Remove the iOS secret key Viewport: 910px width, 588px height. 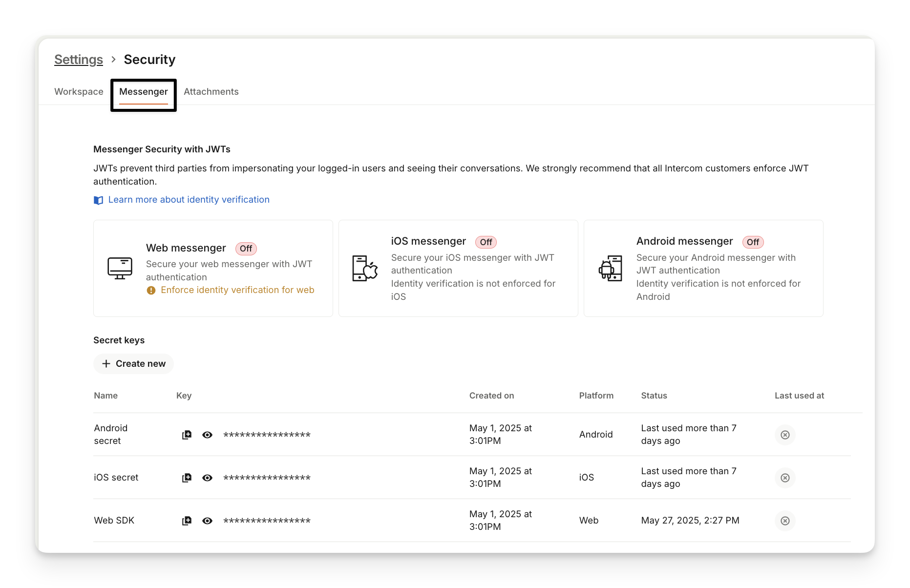pos(785,478)
